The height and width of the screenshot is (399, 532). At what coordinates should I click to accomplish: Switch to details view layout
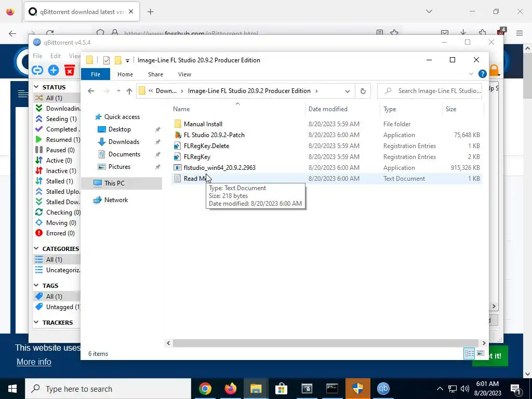[x=469, y=353]
